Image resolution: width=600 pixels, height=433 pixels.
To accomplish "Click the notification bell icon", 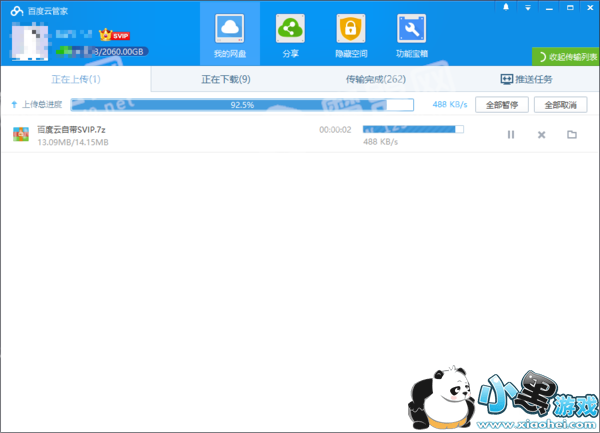I will point(506,7).
